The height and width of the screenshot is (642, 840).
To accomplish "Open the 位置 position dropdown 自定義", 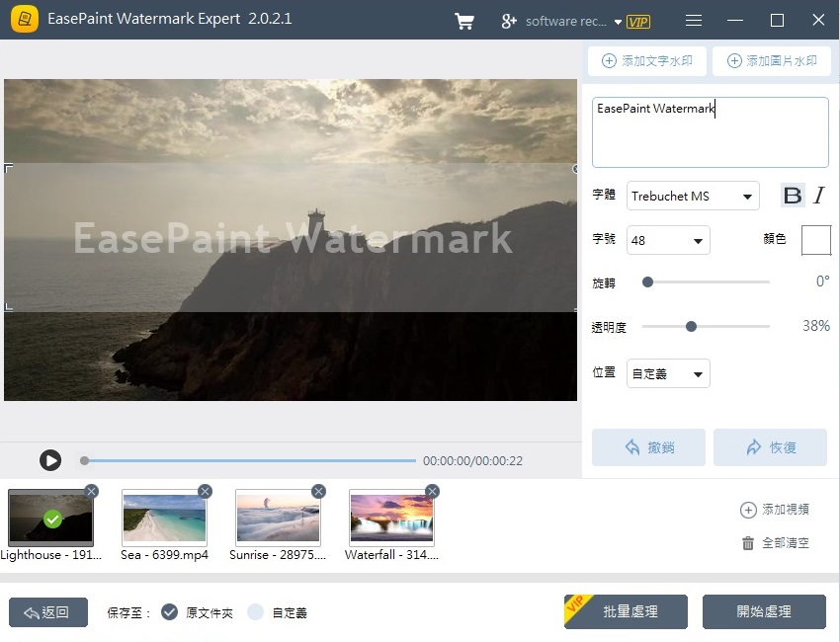I will (668, 373).
